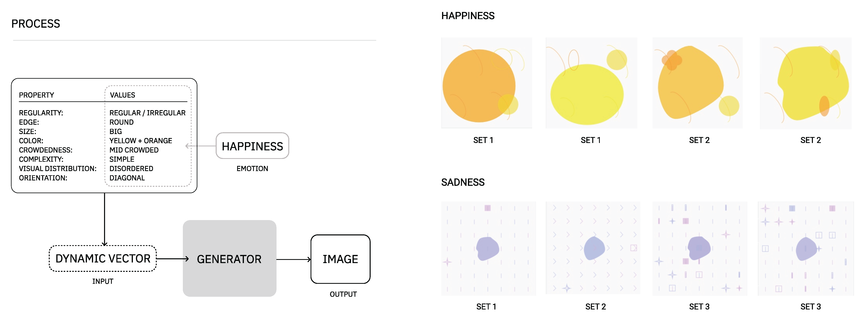Open the Happiness Set 2 orange blob thumbnail
The width and height of the screenshot is (868, 329).
(x=697, y=83)
